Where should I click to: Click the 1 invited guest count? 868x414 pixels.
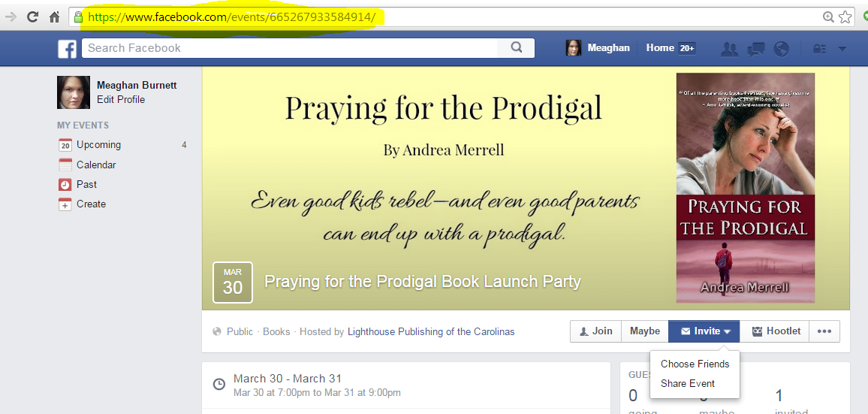point(779,396)
